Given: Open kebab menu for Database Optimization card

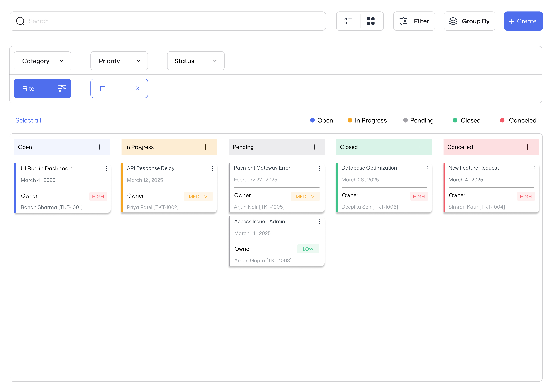Looking at the screenshot, I should 427,168.
